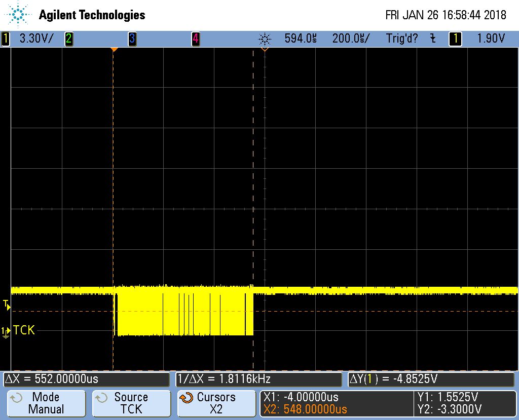This screenshot has height=420, width=519.
Task: Click the trigger level T marker
Action: tap(7, 305)
